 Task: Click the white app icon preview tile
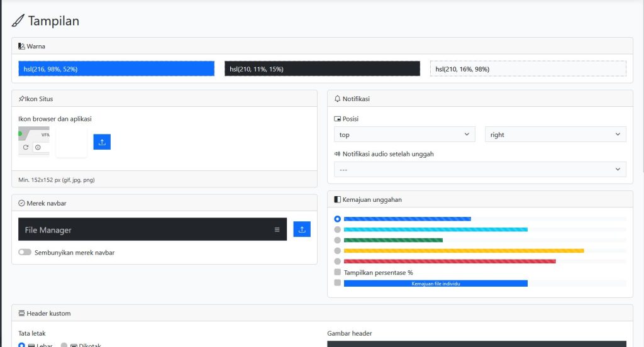pyautogui.click(x=72, y=141)
